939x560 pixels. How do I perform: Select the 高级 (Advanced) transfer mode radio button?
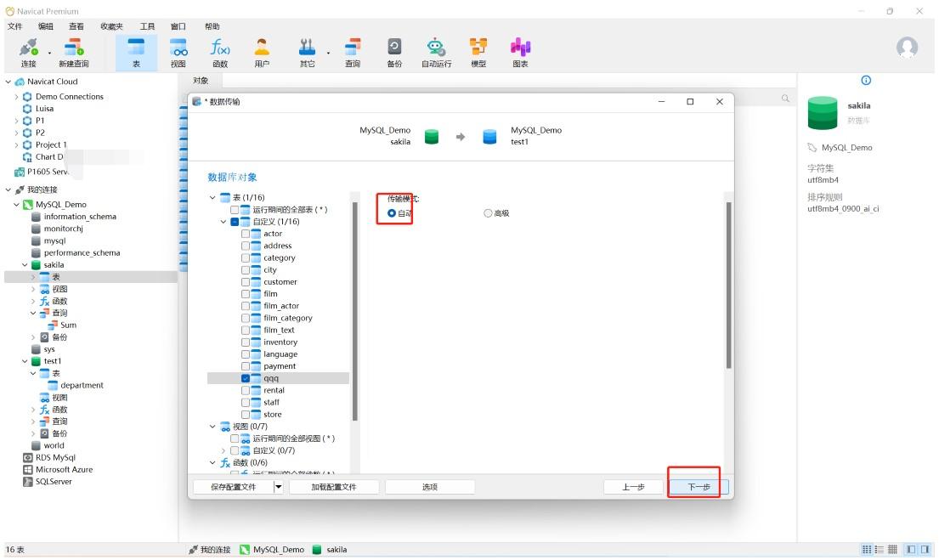(488, 213)
